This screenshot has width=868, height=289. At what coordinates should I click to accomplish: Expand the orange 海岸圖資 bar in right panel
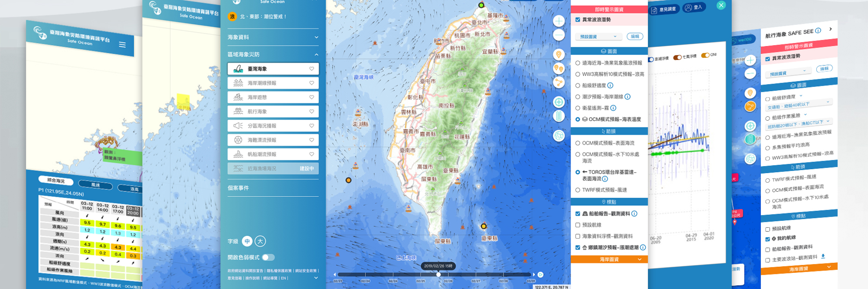[x=799, y=269]
